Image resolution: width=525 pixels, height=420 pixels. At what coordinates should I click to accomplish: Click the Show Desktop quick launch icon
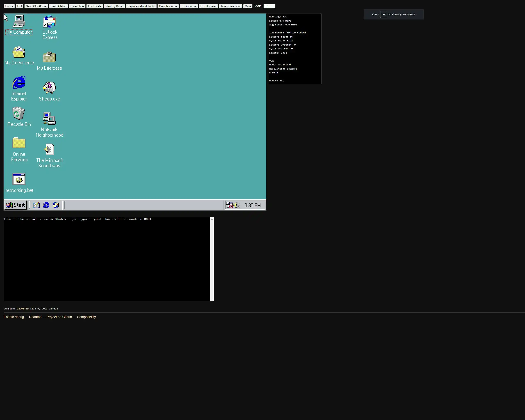point(37,205)
